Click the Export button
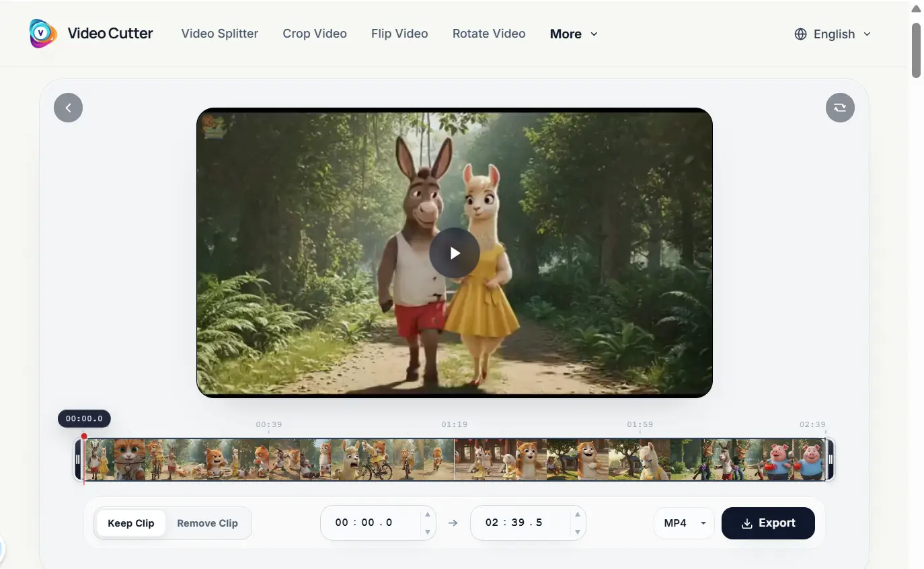 768,523
